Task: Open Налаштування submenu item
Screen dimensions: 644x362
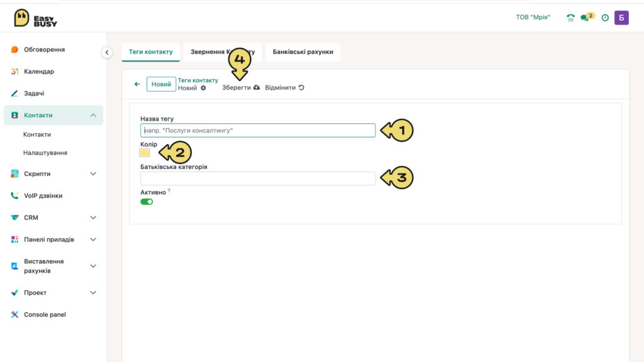Action: tap(45, 153)
